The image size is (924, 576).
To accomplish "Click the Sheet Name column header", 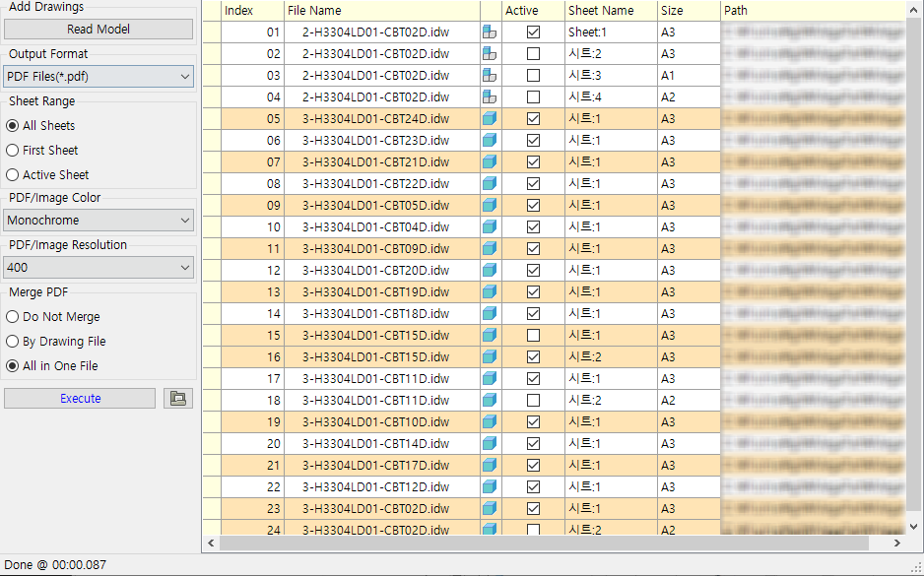I will coord(611,11).
